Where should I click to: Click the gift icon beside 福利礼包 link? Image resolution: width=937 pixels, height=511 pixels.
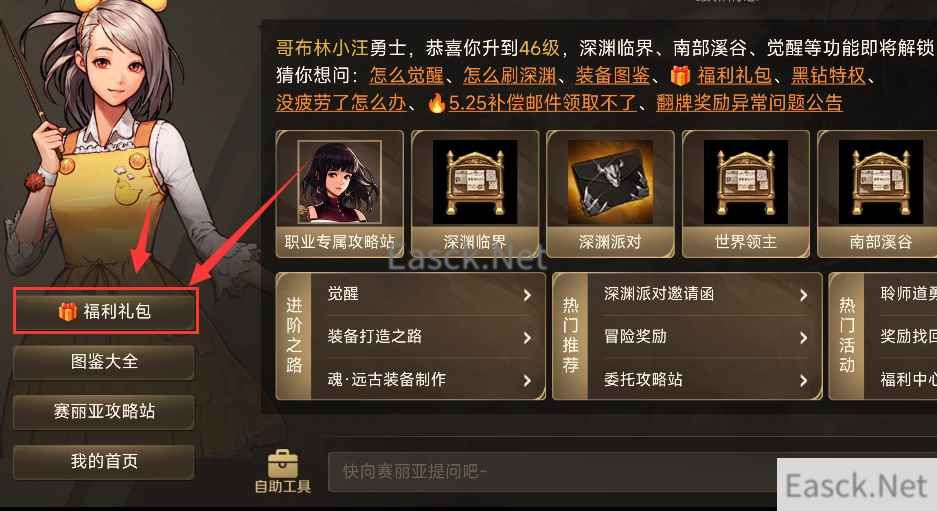point(680,75)
